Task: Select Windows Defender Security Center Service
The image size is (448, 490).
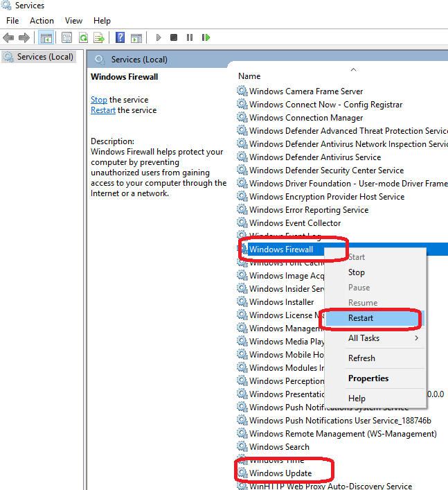Action: coord(327,170)
